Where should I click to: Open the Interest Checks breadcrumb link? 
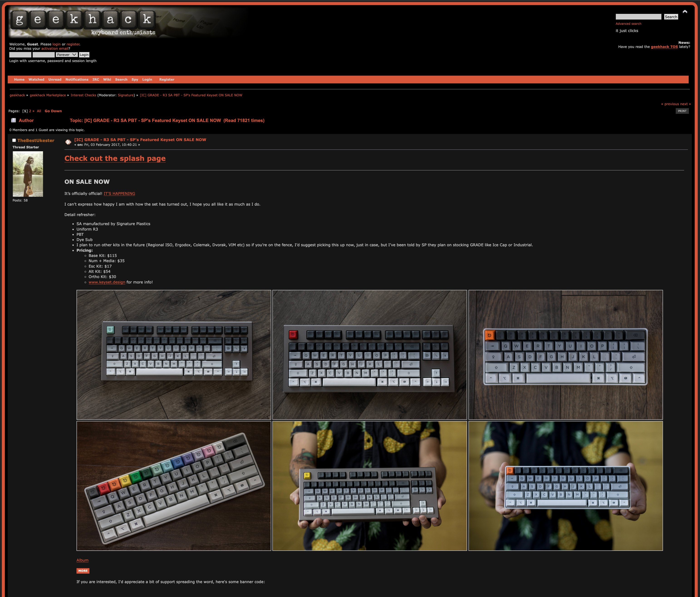pyautogui.click(x=83, y=95)
